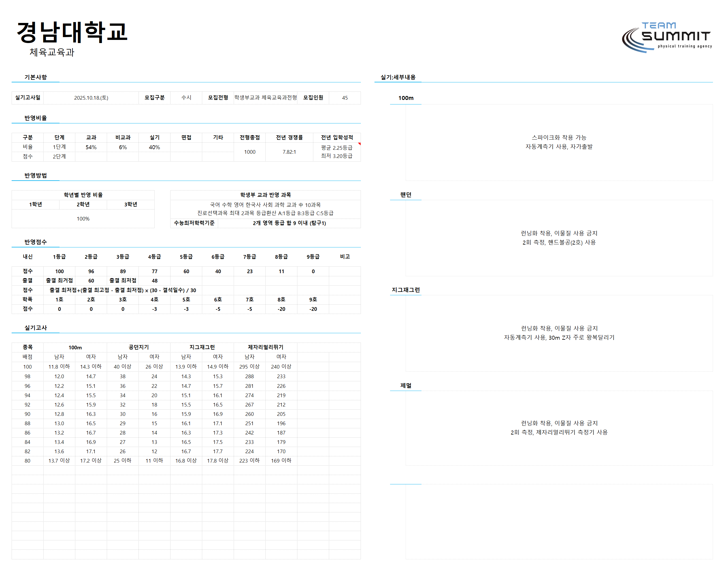Viewport: 728px width, 569px height.
Task: Click the red comment marker in 전년 입학성적 cell
Action: (x=359, y=144)
